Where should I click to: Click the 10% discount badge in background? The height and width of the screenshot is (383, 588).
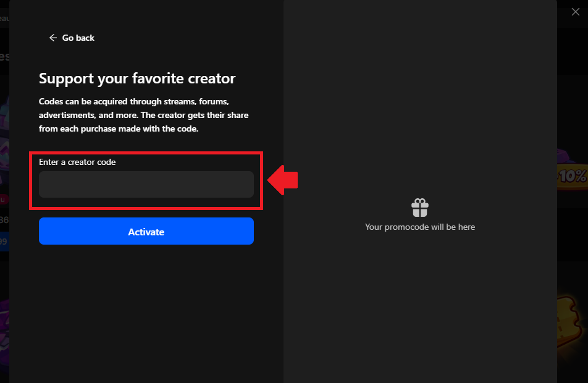click(573, 176)
